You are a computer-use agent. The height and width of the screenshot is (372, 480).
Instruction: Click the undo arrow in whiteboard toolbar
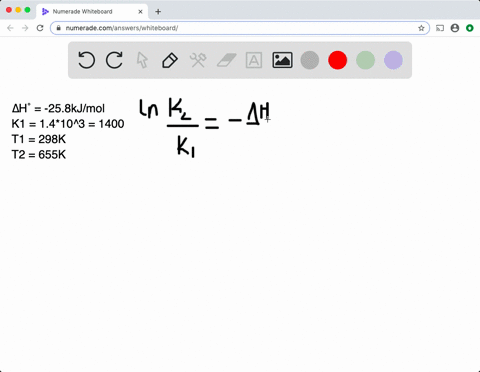[x=86, y=60]
